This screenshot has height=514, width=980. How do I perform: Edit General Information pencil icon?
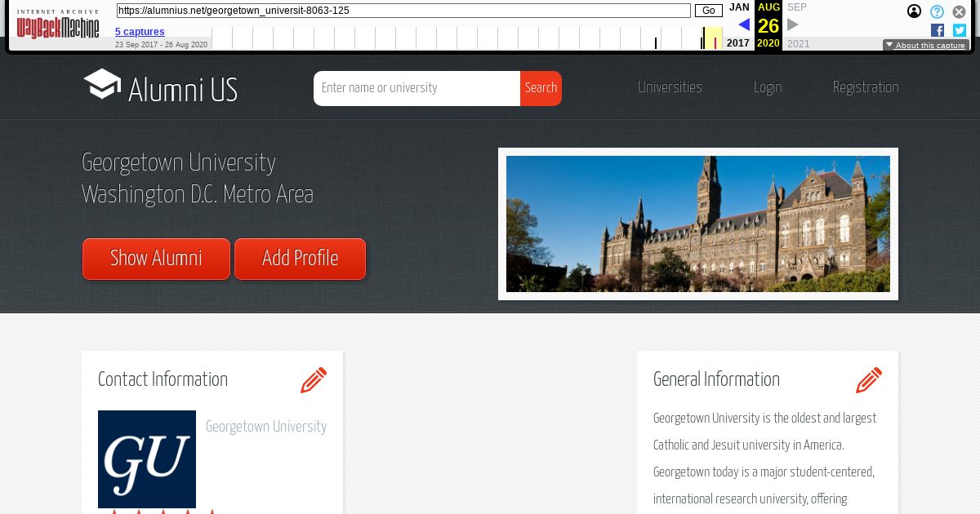(x=869, y=380)
